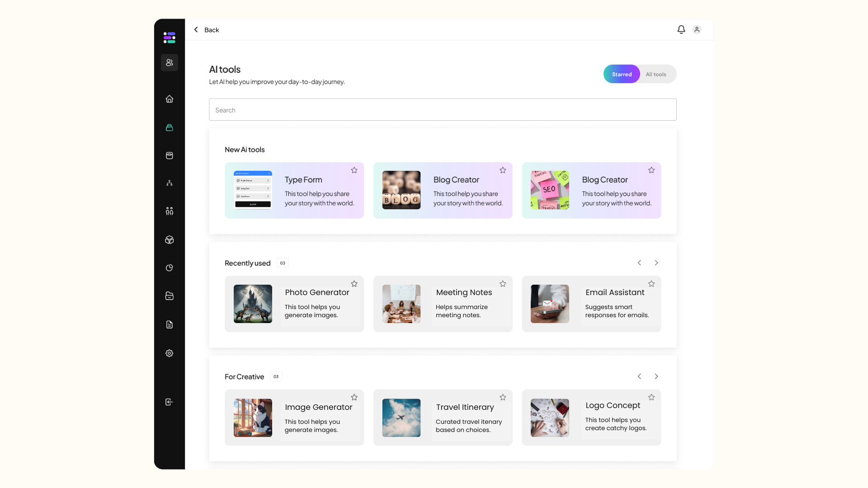Click the wooden BLOG blocks thumbnail
Image resolution: width=868 pixels, height=488 pixels.
[401, 190]
